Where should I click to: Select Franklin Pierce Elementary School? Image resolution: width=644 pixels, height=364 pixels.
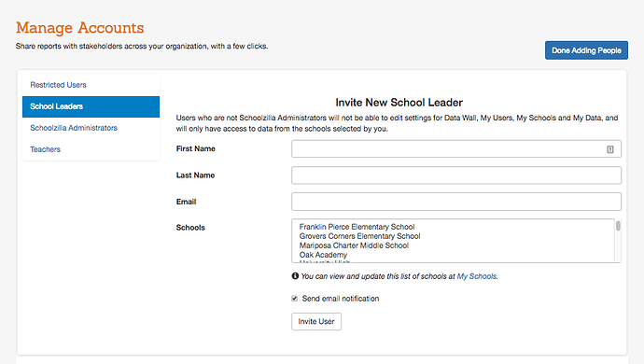coord(357,227)
